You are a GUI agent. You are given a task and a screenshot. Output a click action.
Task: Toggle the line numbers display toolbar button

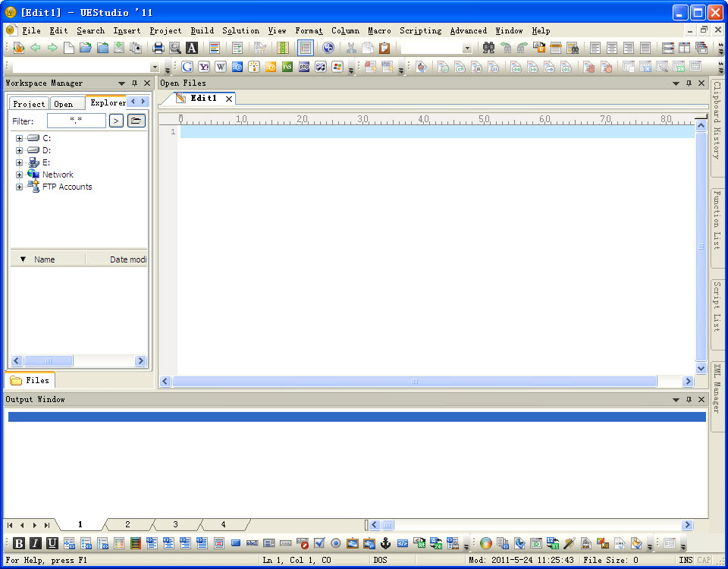[305, 48]
